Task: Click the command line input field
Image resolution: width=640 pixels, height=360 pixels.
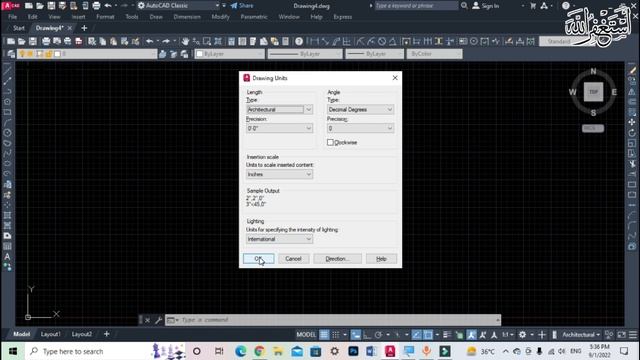Action: (333, 320)
